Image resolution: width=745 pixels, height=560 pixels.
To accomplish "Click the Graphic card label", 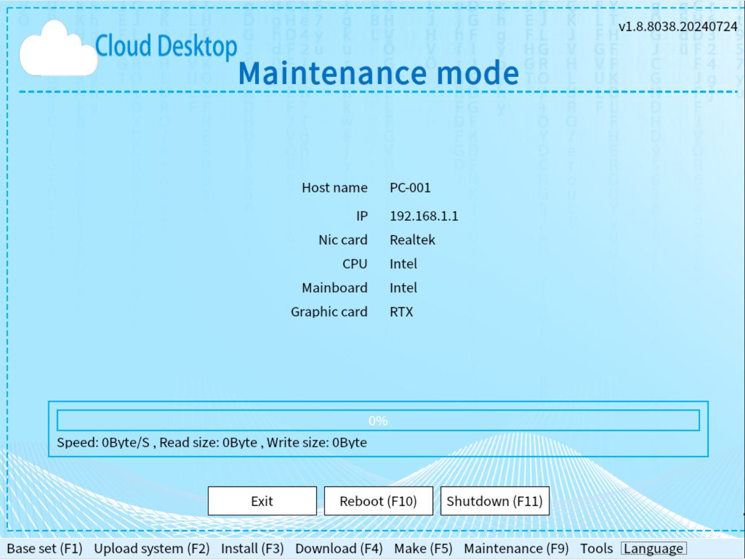I will pos(329,312).
